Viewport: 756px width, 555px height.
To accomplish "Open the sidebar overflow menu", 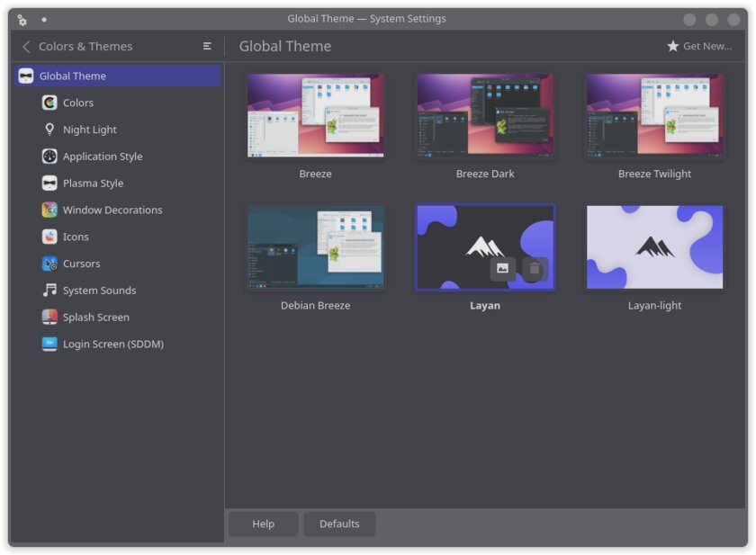I will coord(207,46).
